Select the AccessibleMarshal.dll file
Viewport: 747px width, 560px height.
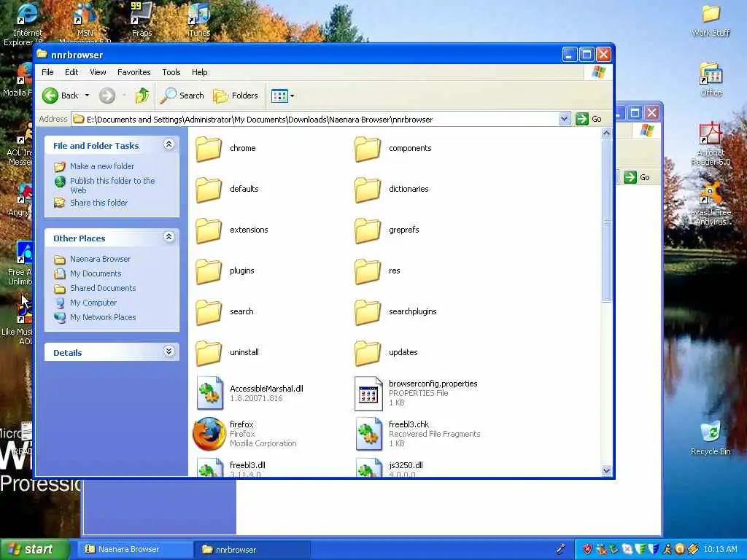pyautogui.click(x=249, y=393)
